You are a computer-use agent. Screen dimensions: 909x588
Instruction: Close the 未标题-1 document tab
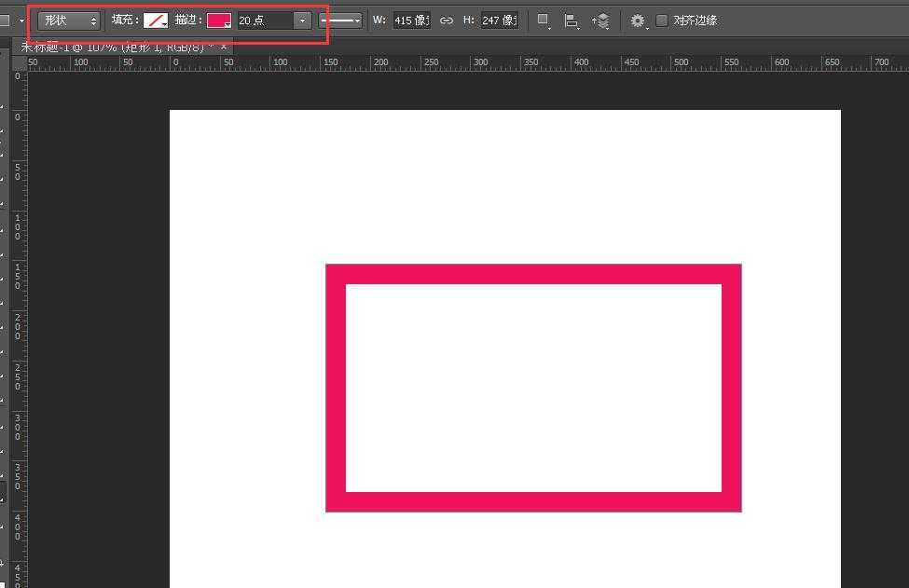tap(224, 46)
